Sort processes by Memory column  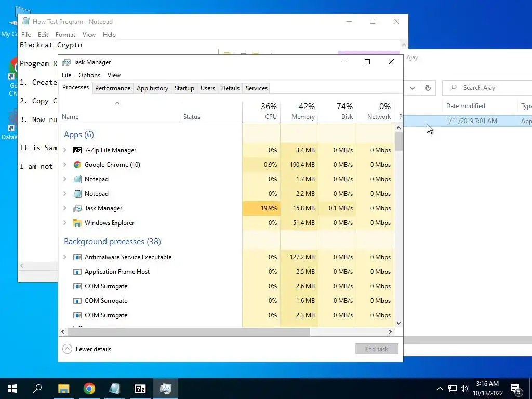[x=299, y=111]
